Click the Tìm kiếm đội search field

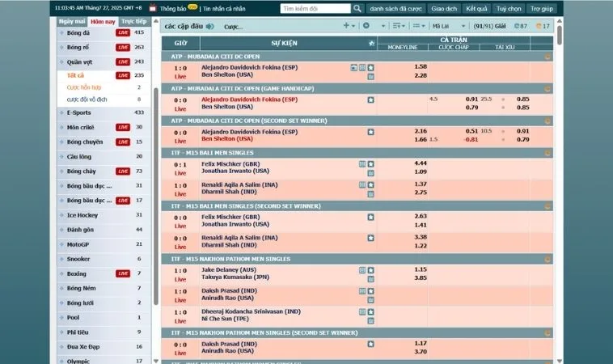315,8
